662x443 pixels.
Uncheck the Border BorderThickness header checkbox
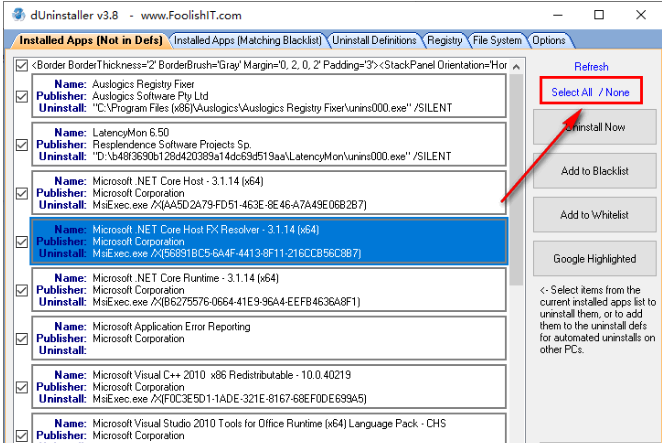point(22,65)
